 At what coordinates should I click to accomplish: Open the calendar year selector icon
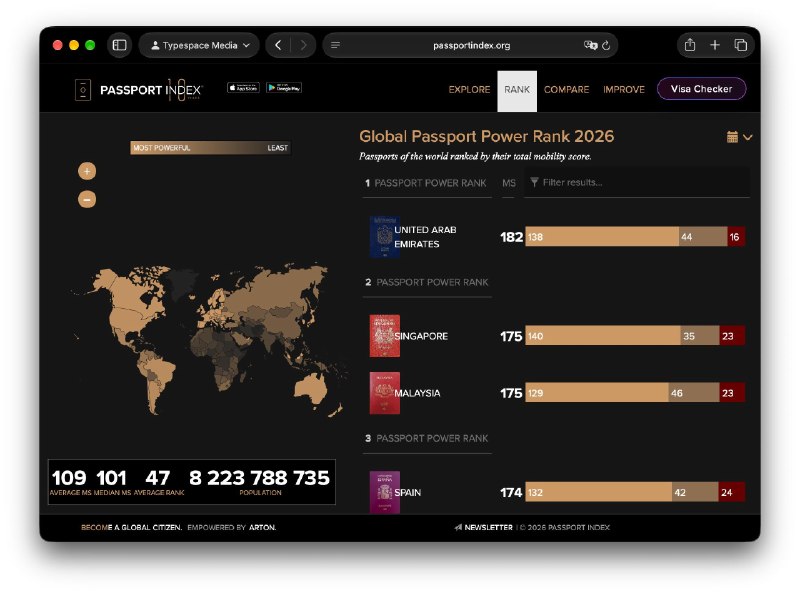tap(732, 137)
